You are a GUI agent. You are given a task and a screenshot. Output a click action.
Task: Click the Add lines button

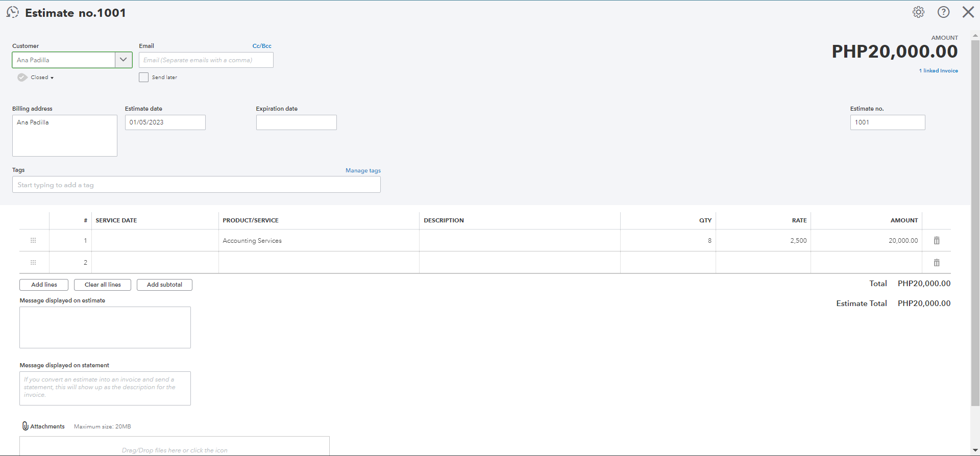click(x=44, y=285)
